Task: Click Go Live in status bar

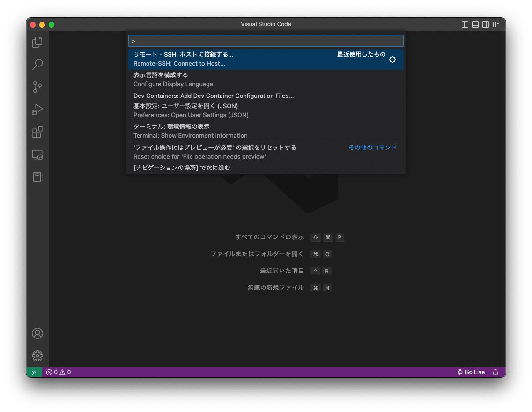Action: (x=471, y=372)
